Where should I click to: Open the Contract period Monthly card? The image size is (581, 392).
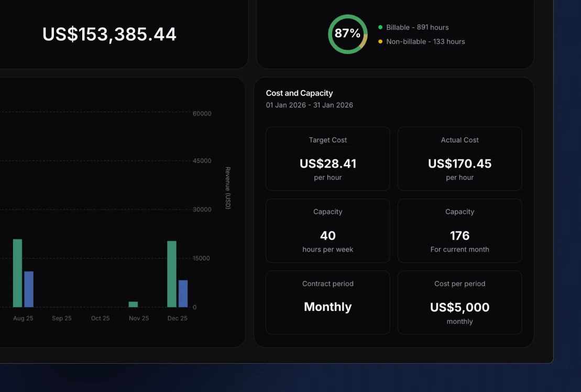coord(327,302)
